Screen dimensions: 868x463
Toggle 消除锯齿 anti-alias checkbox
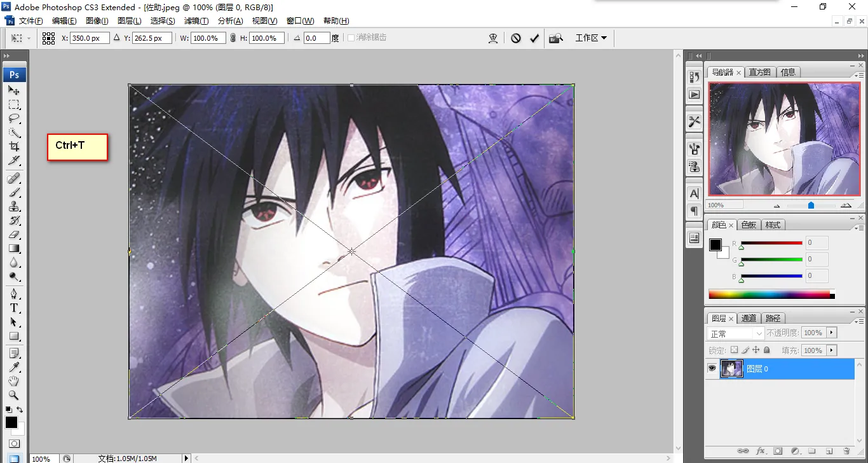click(351, 38)
